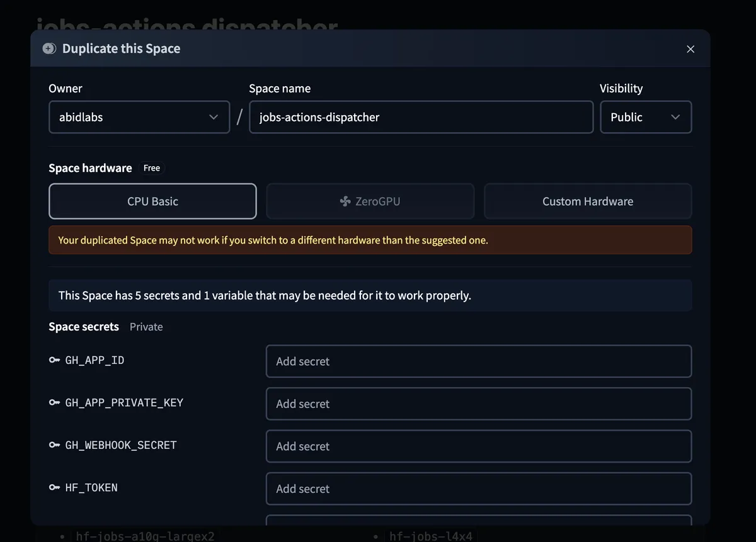This screenshot has width=756, height=542.
Task: Focus the HF_TOKEN secret input
Action: (x=479, y=488)
